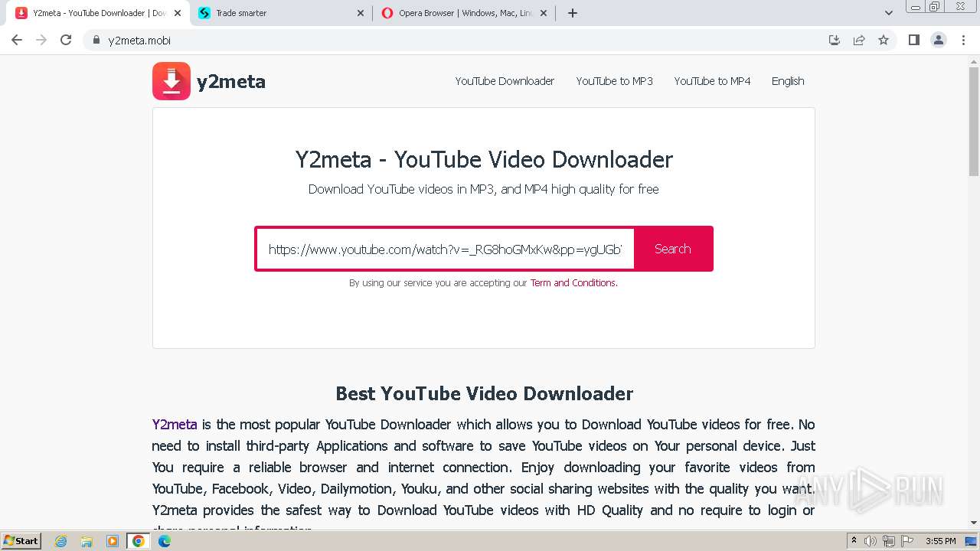Switch to the Trade smarter tab
This screenshot has height=551, width=980.
[x=281, y=13]
